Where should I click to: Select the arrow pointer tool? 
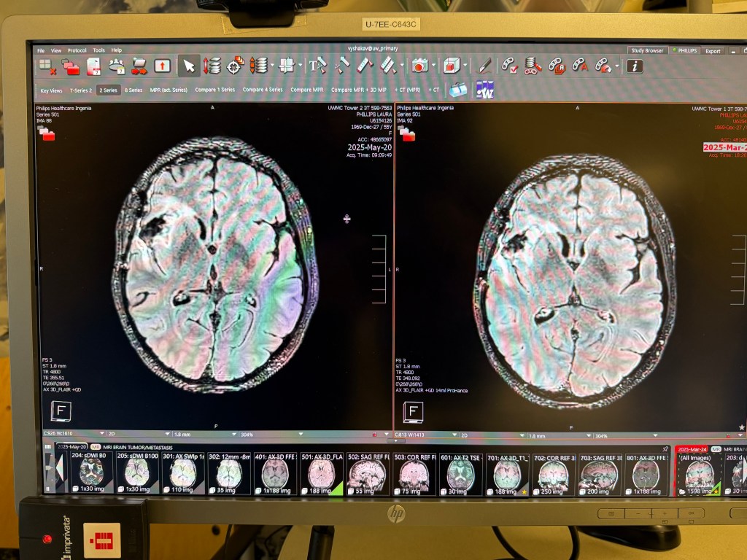[x=189, y=66]
